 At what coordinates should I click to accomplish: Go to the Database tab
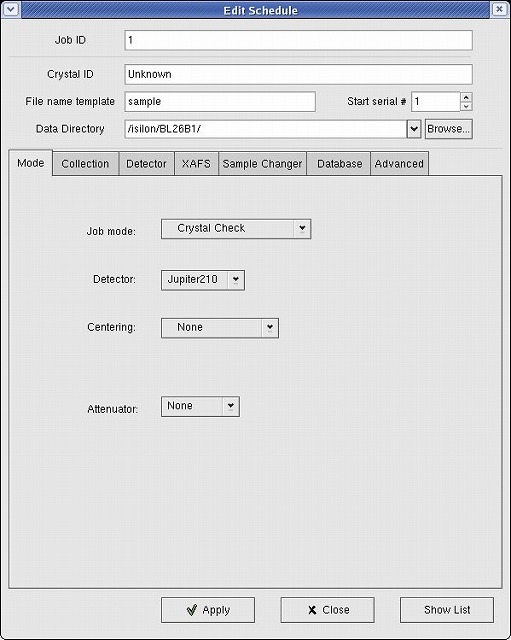(x=338, y=164)
